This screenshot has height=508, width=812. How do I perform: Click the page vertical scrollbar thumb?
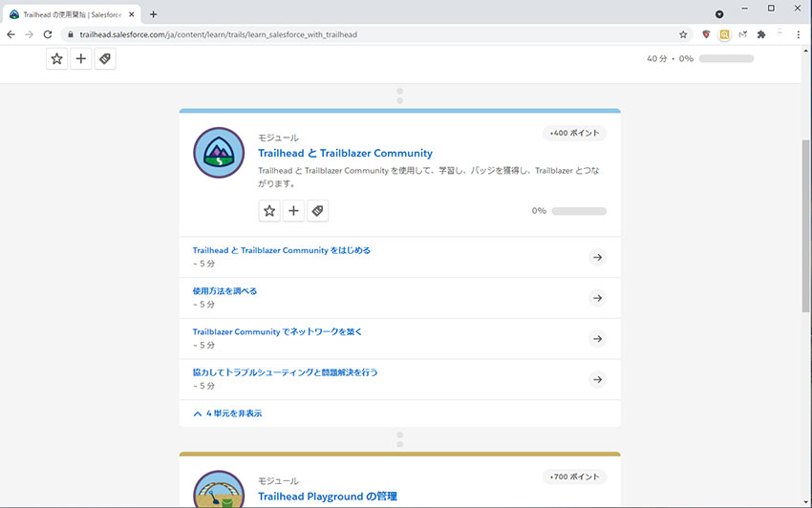click(805, 225)
